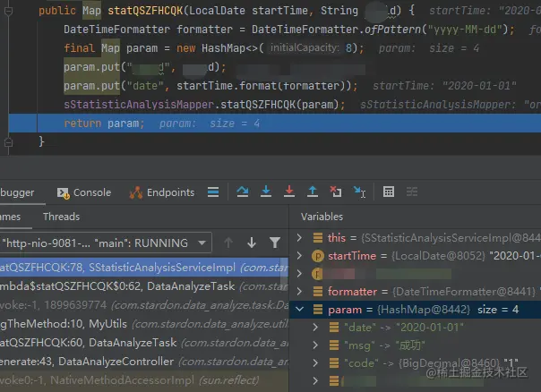Expand the "code" map entry

tap(315, 363)
